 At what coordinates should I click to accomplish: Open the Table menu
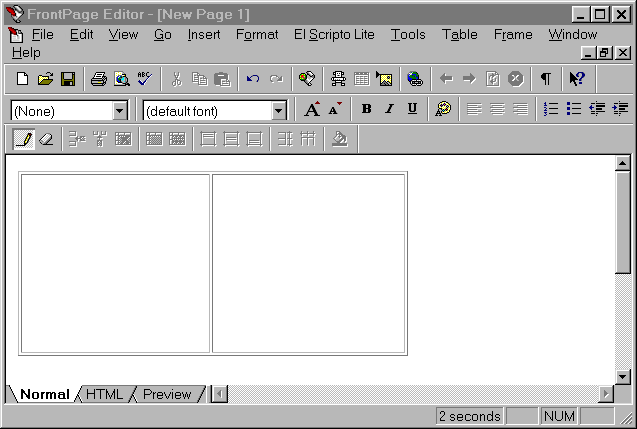click(459, 35)
